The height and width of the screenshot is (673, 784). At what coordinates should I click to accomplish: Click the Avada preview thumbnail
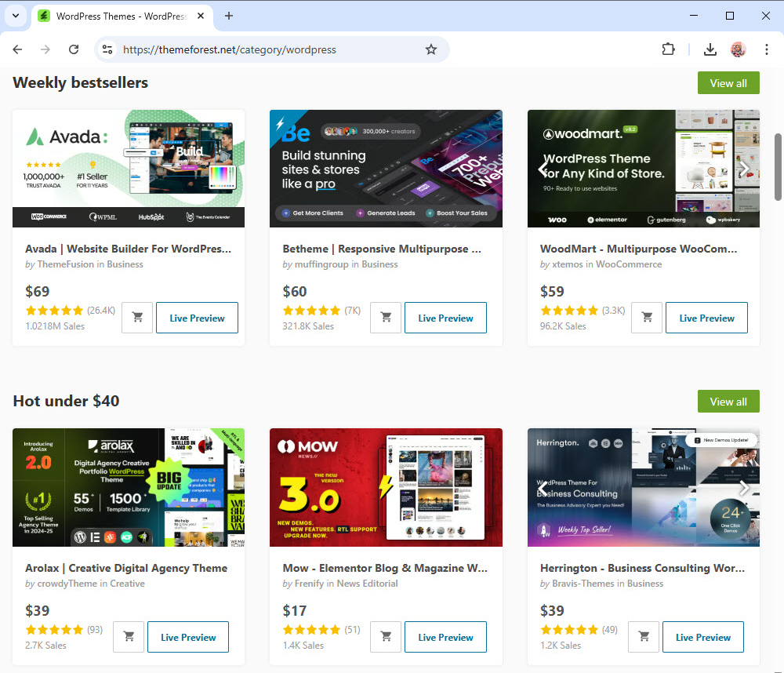[129, 169]
